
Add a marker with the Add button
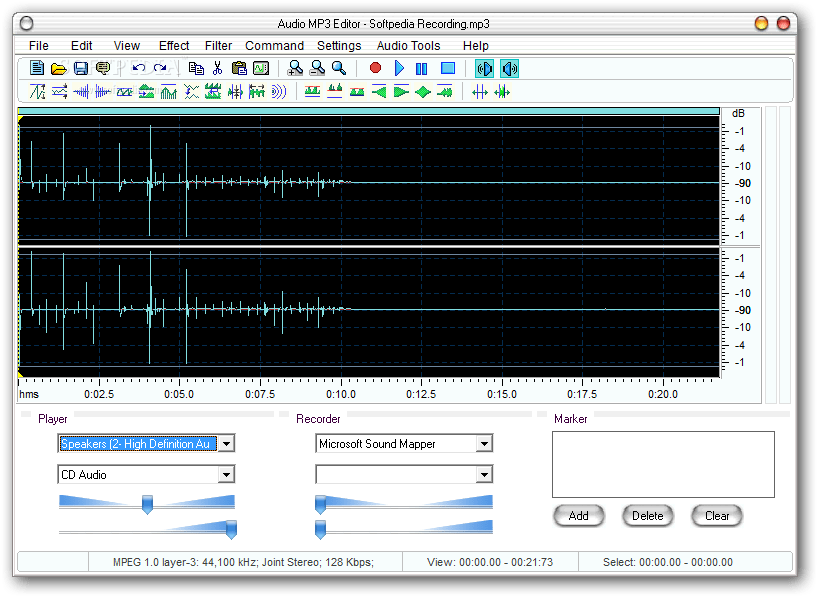tap(579, 516)
